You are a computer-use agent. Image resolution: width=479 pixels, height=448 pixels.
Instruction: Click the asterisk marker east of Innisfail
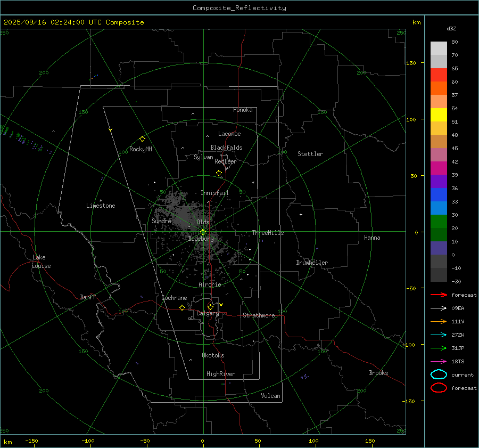click(253, 183)
